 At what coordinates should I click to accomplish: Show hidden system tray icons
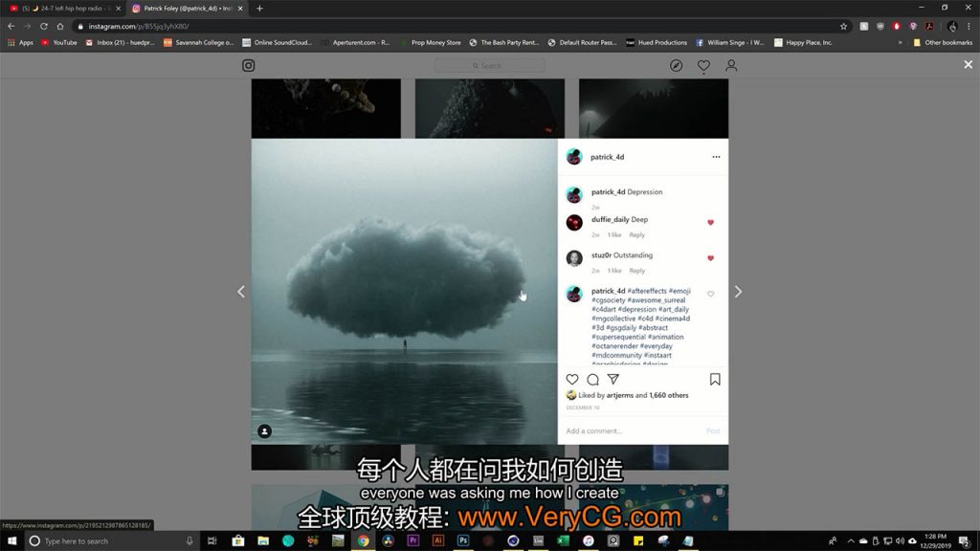click(851, 541)
